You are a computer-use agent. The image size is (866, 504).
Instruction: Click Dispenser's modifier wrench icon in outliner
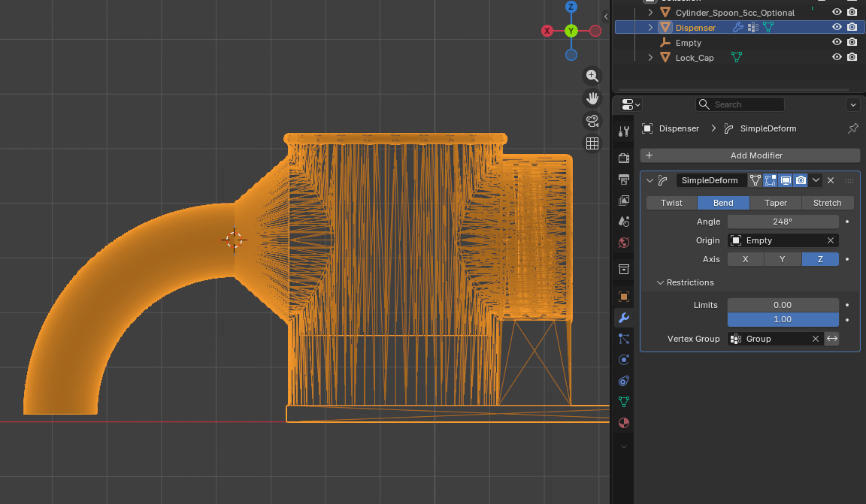click(738, 27)
